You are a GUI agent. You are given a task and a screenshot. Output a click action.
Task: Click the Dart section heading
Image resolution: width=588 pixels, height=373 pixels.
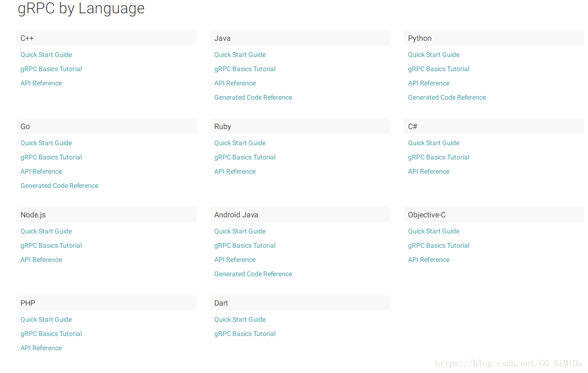point(300,303)
